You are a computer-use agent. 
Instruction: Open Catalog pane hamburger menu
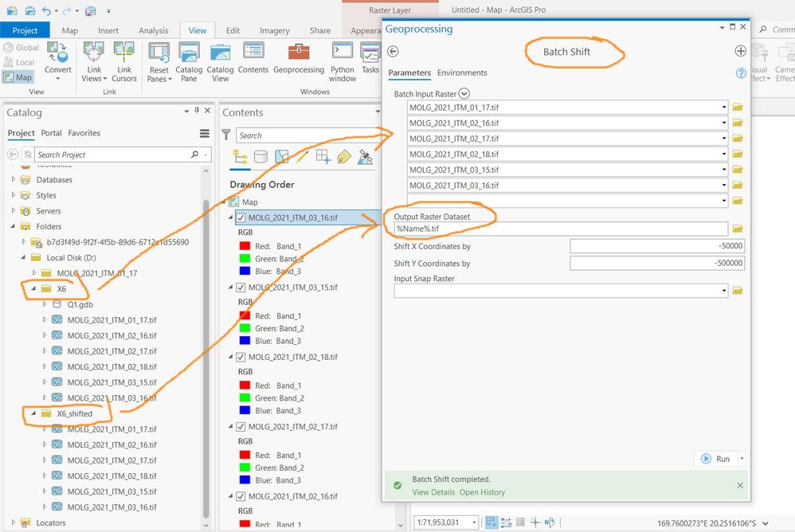point(205,133)
